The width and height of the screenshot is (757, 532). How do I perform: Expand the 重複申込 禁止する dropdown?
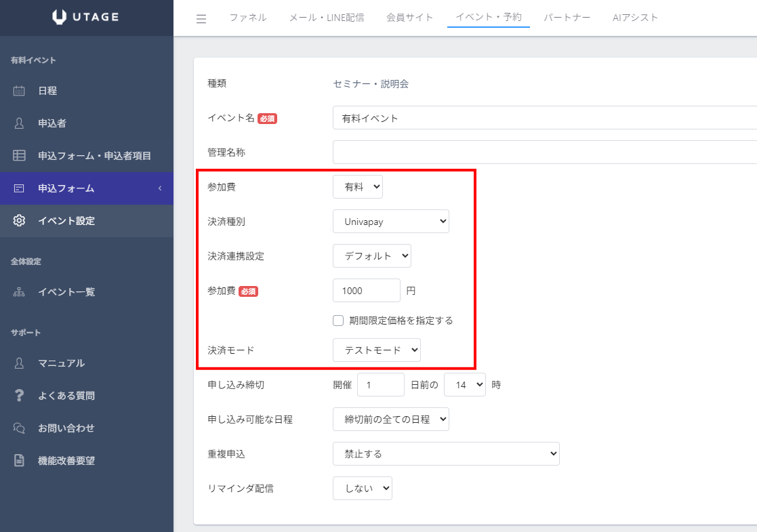446,454
